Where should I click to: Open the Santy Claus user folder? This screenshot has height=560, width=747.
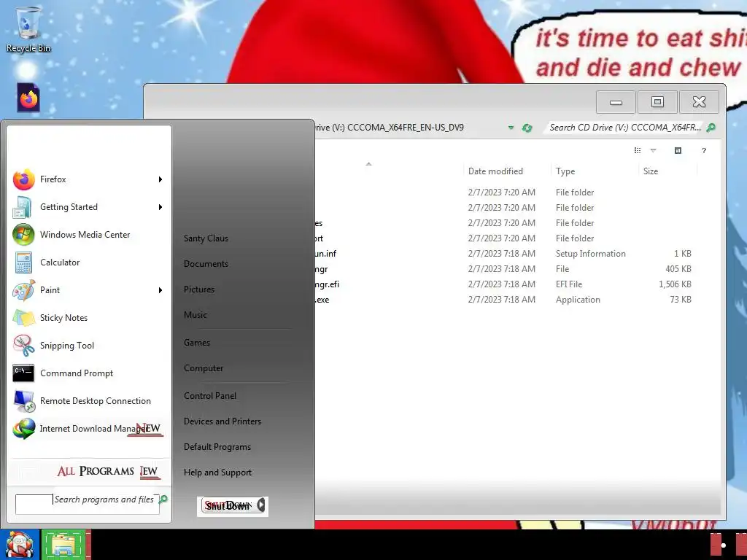click(x=206, y=238)
